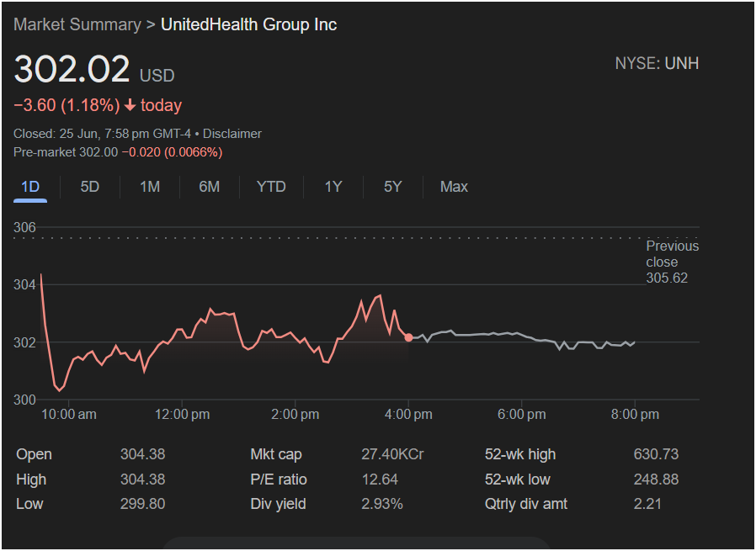Click the Closed: 25 Jun timestamp text

click(102, 134)
